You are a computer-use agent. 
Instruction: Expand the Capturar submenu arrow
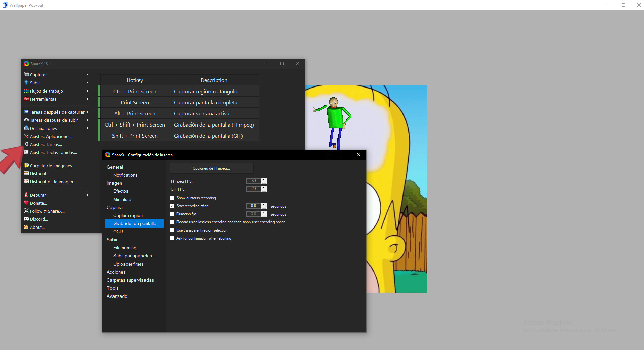(88, 75)
